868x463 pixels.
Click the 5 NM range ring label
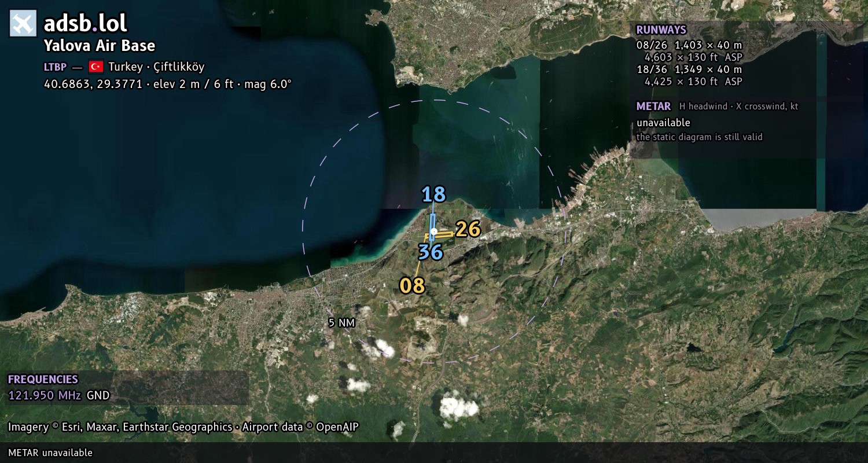point(341,323)
